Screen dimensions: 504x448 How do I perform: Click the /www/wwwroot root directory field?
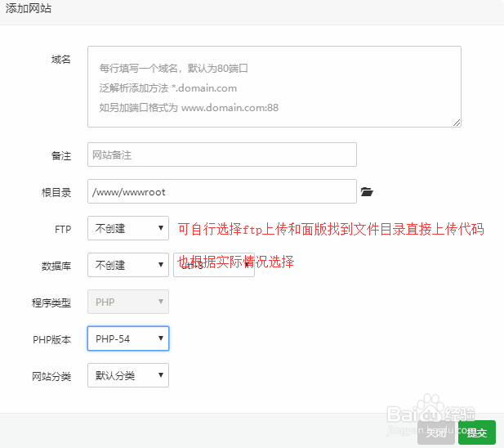pyautogui.click(x=222, y=191)
